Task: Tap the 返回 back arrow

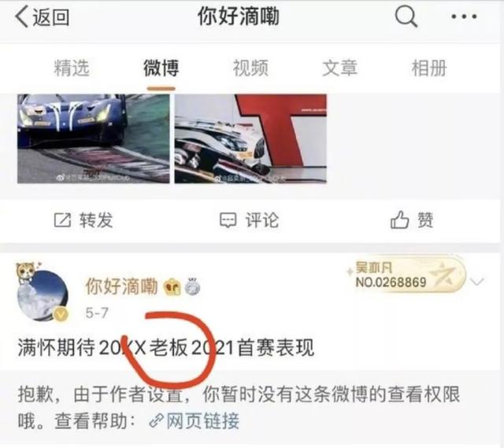Action: pyautogui.click(x=22, y=17)
